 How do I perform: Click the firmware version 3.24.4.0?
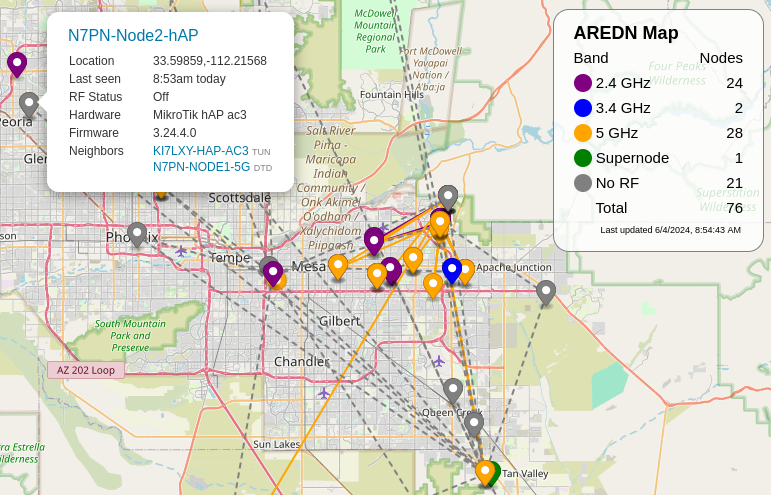(x=175, y=133)
